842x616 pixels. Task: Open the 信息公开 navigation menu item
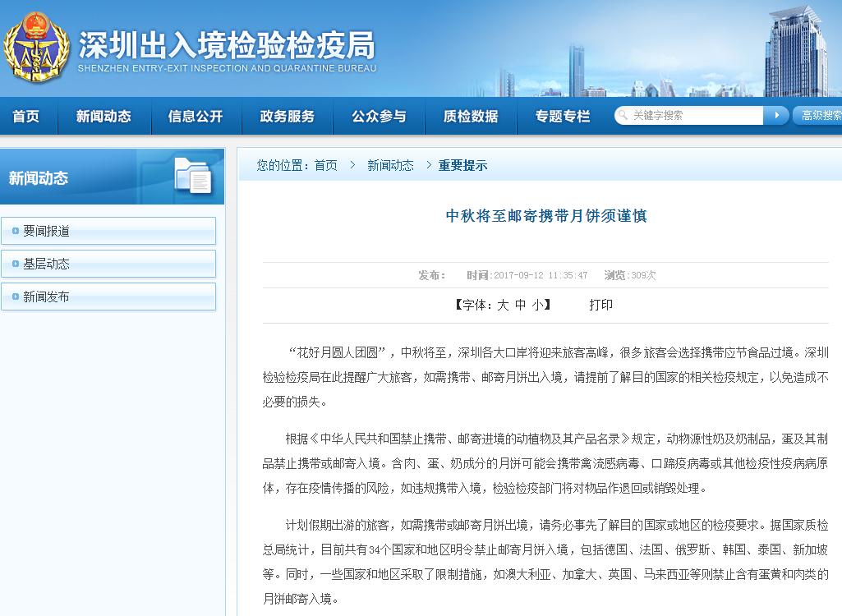tap(196, 116)
